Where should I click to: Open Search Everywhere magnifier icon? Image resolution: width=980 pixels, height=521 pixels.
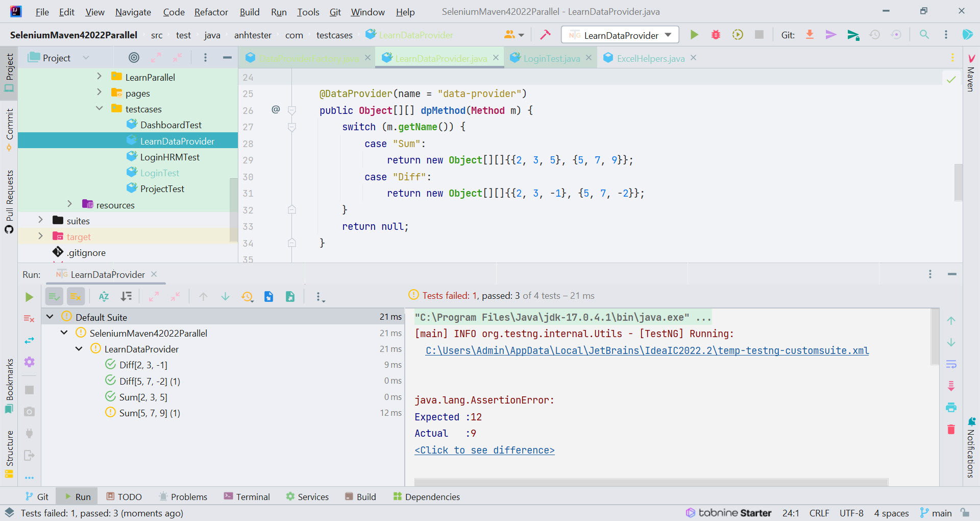pos(924,35)
